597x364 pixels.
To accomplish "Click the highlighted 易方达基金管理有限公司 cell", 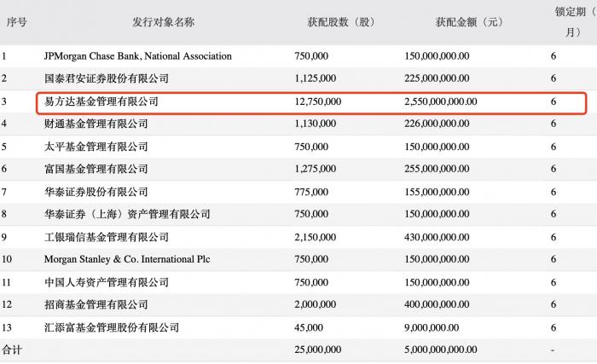I will 101,101.
